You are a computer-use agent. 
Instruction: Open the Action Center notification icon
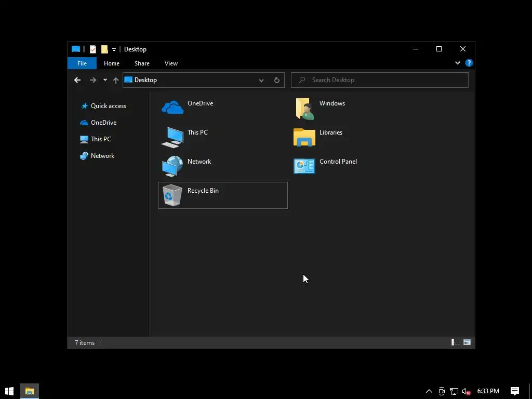click(515, 391)
